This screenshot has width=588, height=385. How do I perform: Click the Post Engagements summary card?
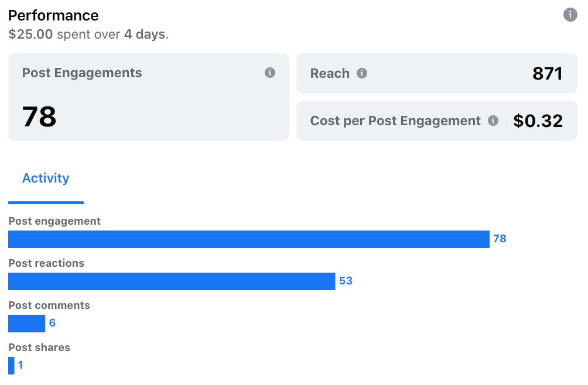point(148,97)
